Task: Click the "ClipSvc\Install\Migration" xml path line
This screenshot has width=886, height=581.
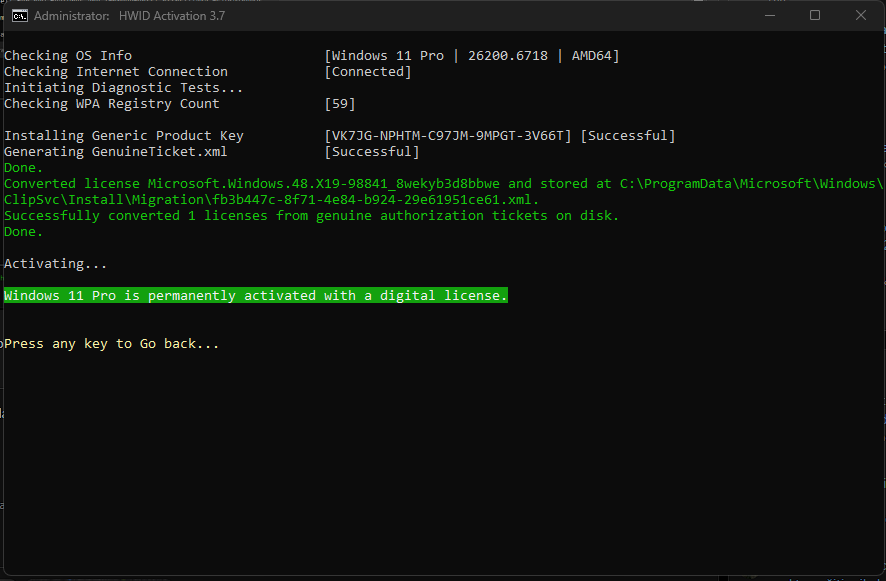Action: 271,200
